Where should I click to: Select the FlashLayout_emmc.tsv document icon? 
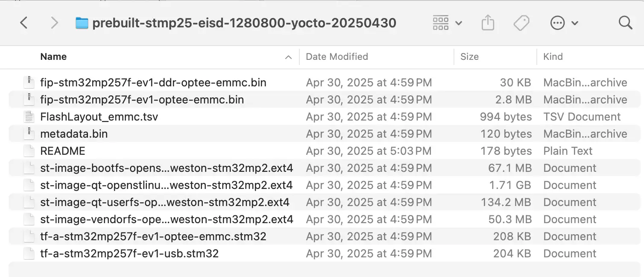pos(29,117)
